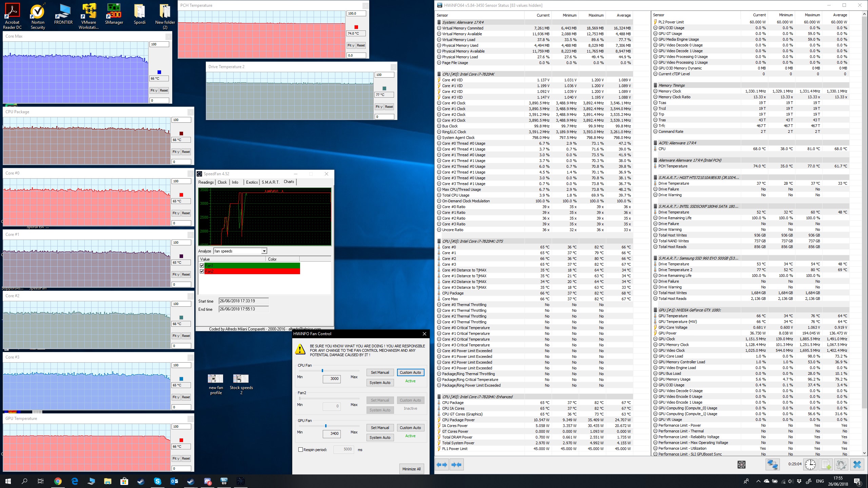Open Outlook from taskbar
The width and height of the screenshot is (868, 488).
(174, 481)
